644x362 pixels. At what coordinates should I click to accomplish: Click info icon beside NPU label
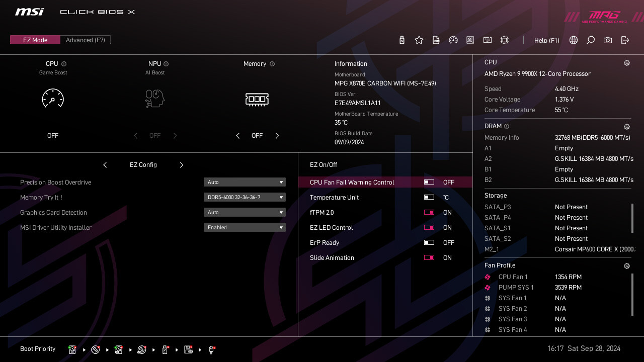click(166, 64)
